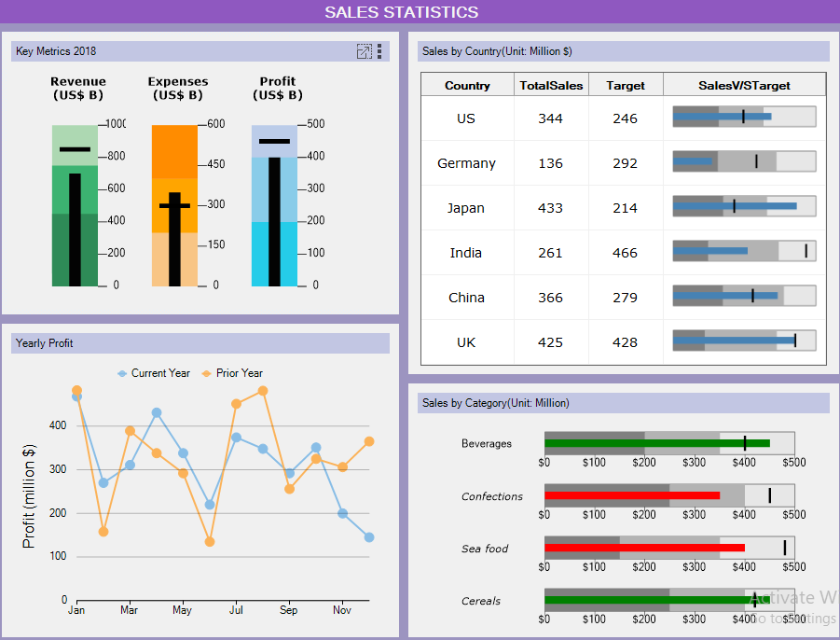Click Japan's total sales value 433

(551, 208)
